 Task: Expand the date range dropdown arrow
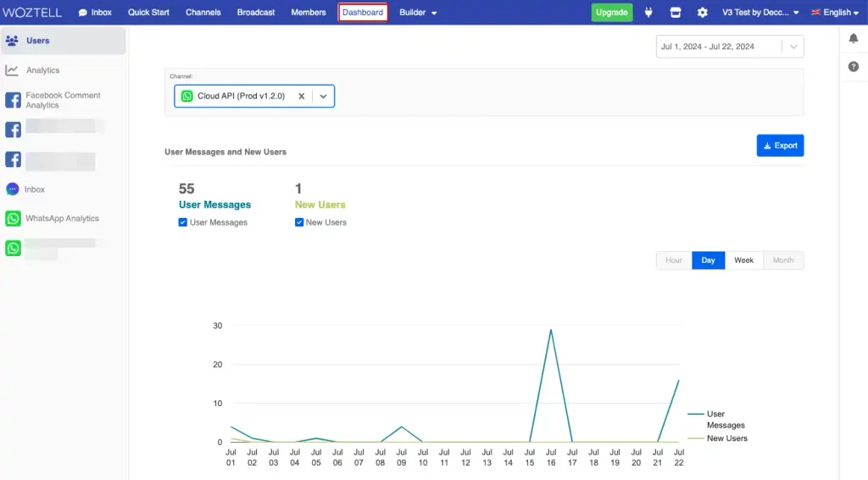793,47
